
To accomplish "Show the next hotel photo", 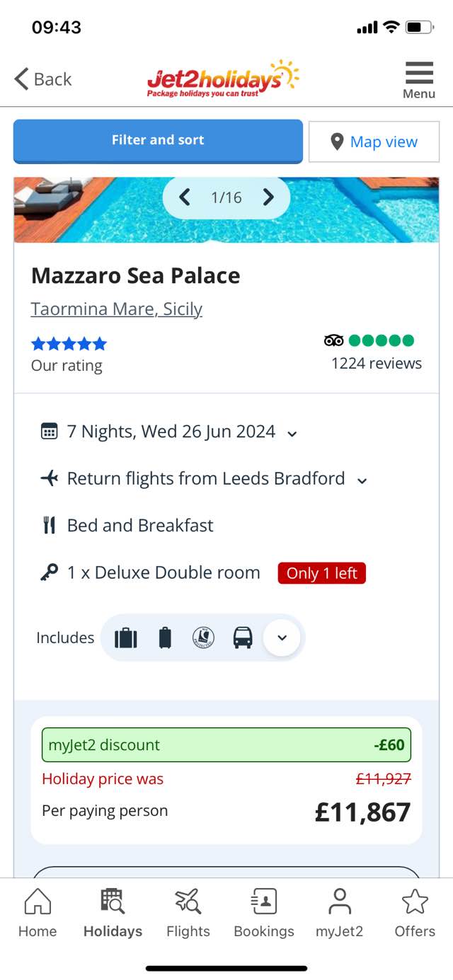I will tap(268, 197).
